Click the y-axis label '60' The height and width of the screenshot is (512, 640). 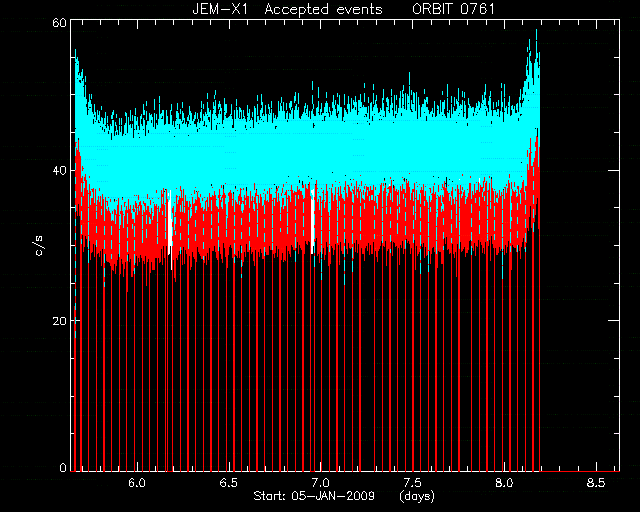point(59,22)
